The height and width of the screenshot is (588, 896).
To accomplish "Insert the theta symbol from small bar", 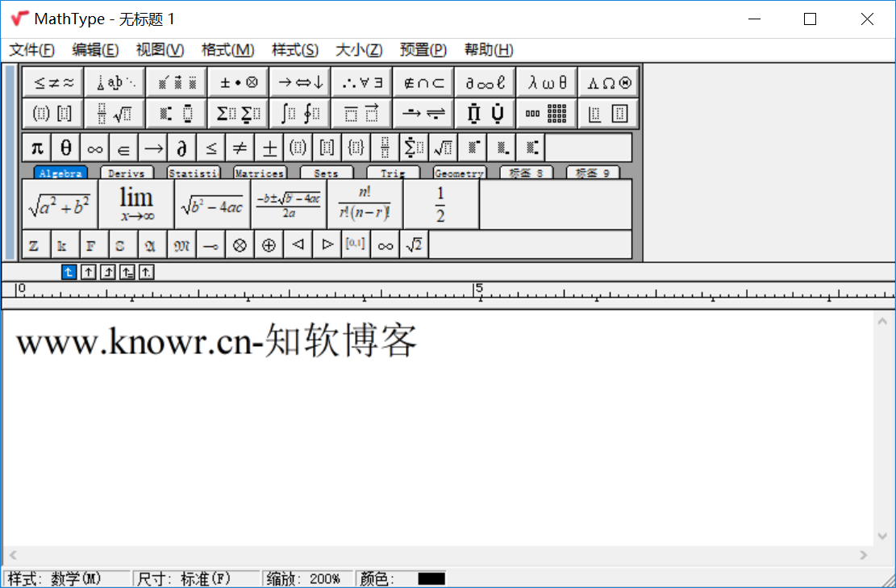I will 65,148.
